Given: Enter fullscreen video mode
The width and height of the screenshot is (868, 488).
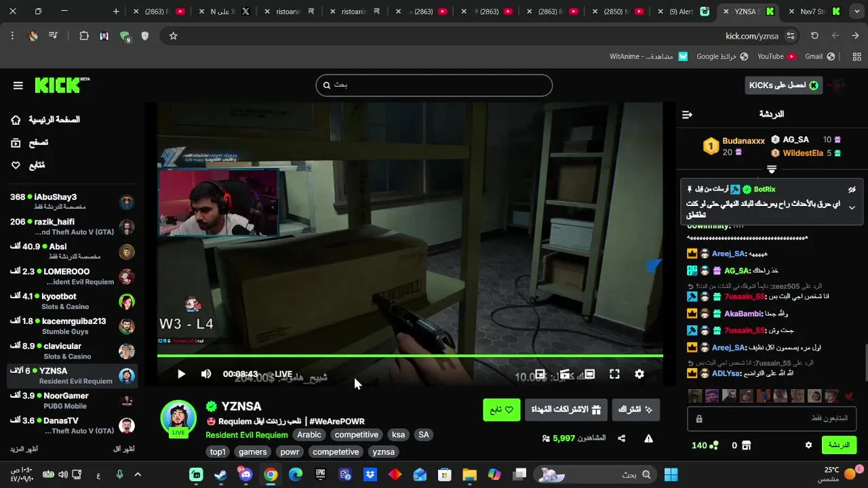Looking at the screenshot, I should click(614, 374).
